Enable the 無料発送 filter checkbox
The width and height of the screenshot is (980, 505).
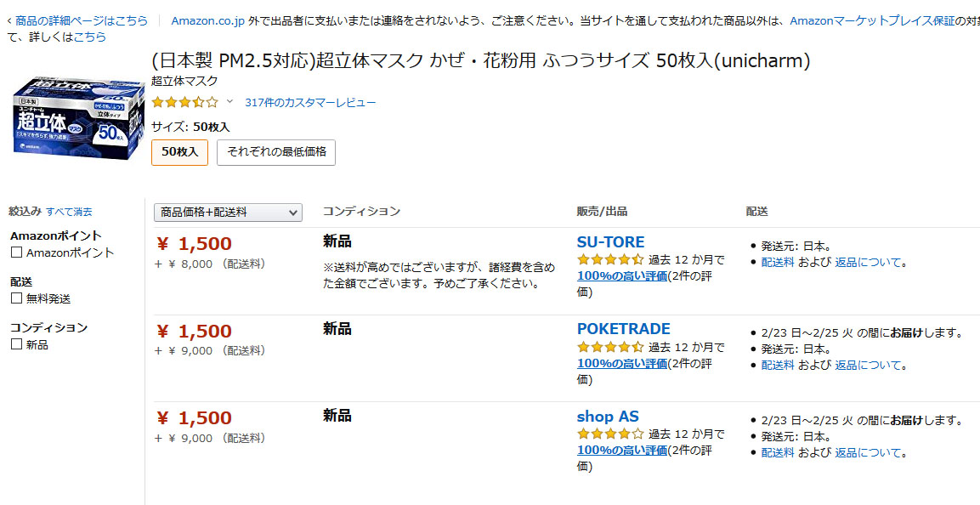point(16,298)
